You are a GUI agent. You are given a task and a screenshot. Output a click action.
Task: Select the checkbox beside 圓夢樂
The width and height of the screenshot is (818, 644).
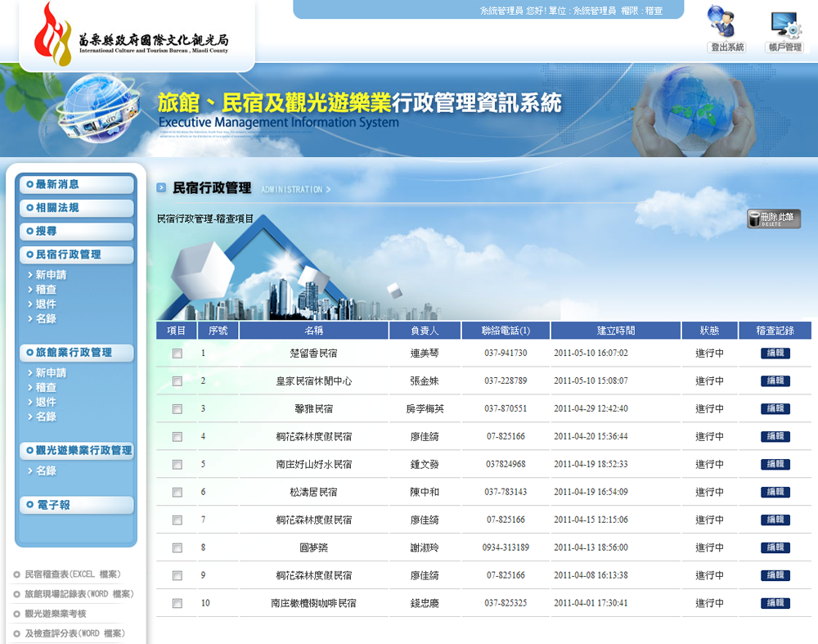click(176, 547)
